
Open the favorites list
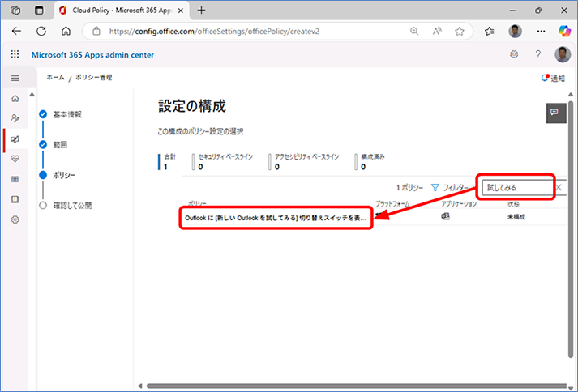(489, 32)
